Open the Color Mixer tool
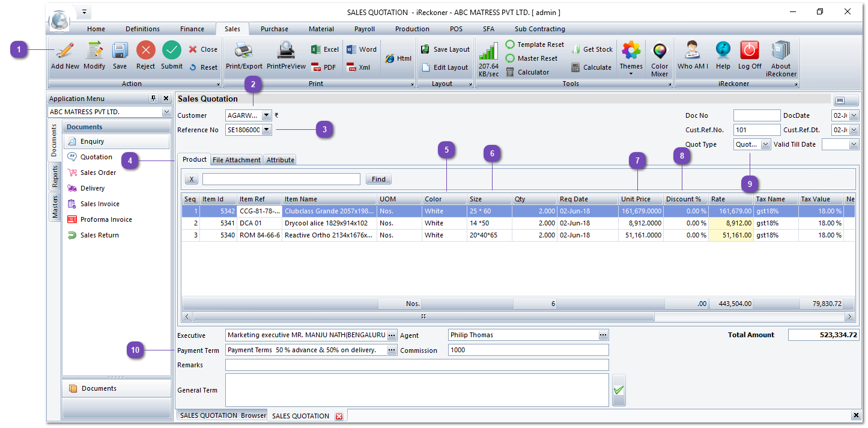 pyautogui.click(x=660, y=51)
